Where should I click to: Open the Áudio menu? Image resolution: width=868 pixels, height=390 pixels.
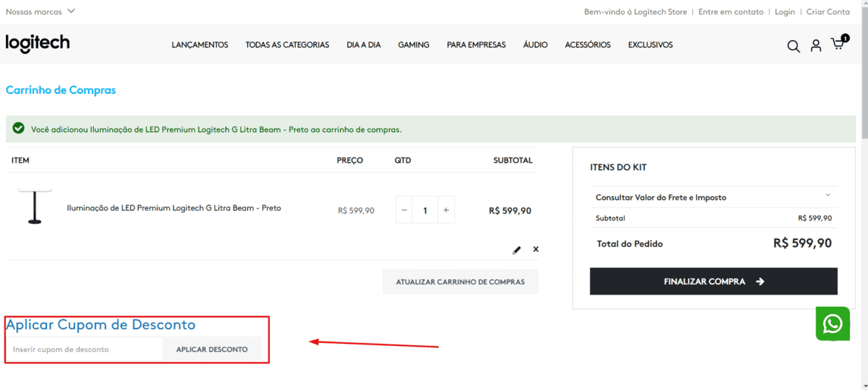tap(535, 45)
